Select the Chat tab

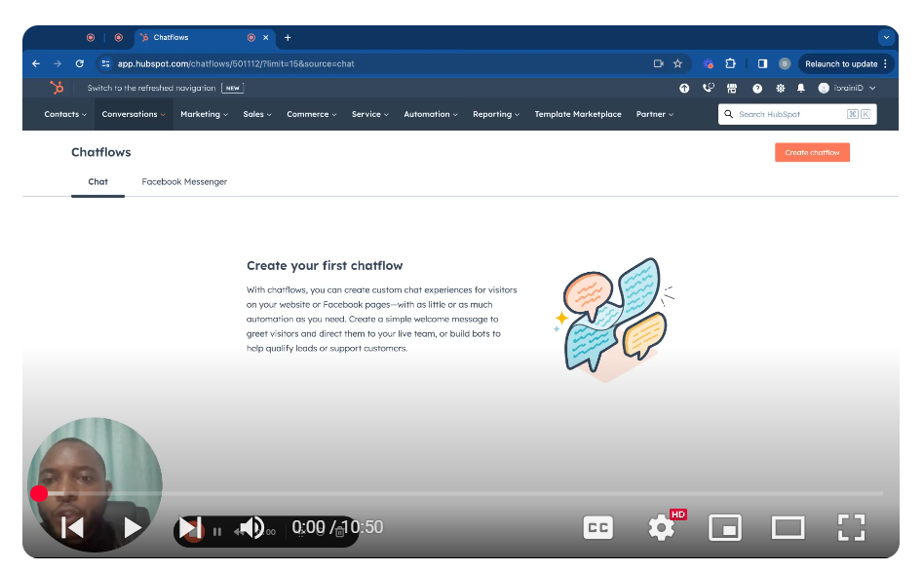[97, 182]
